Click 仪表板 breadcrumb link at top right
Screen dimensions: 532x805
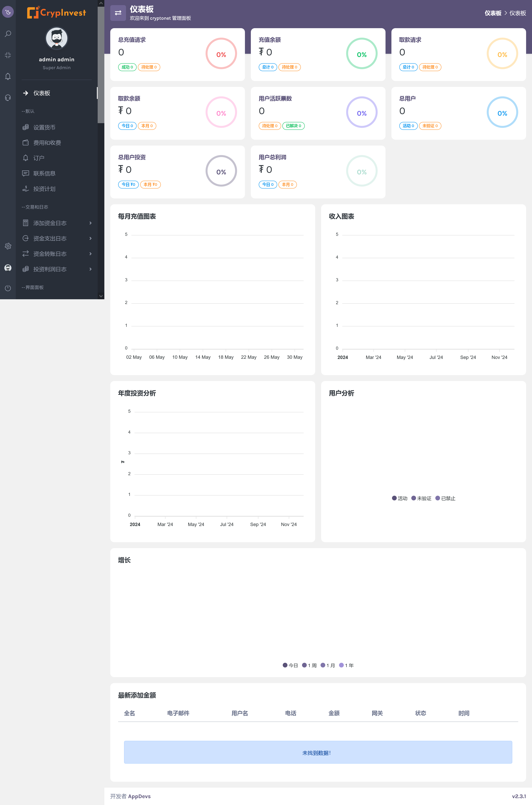pyautogui.click(x=493, y=13)
